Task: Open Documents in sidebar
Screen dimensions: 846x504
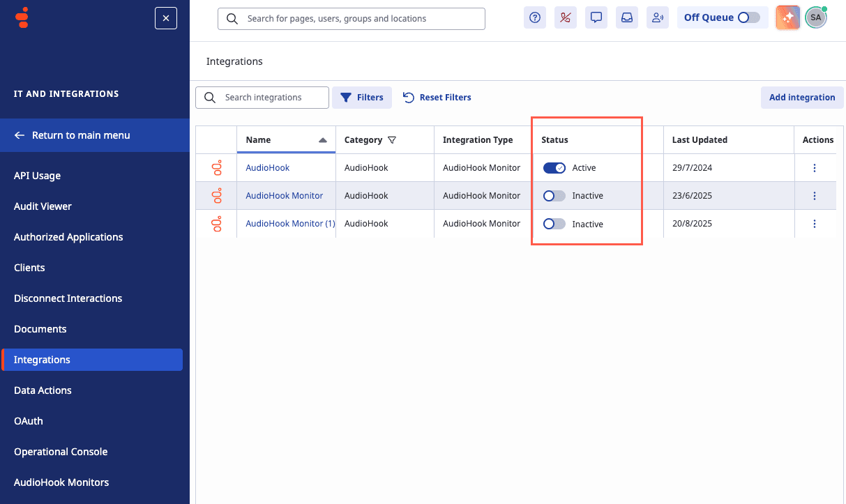Action: pos(40,329)
